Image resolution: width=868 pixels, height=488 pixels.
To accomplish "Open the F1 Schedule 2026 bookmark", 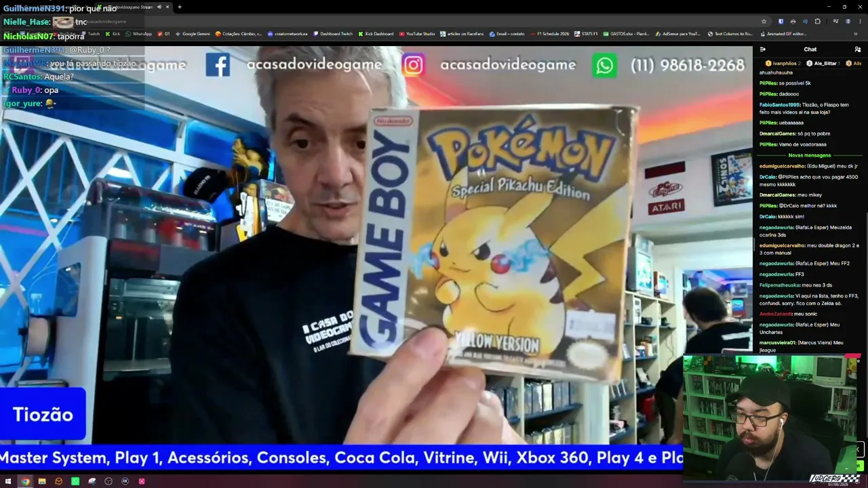I will [x=550, y=34].
